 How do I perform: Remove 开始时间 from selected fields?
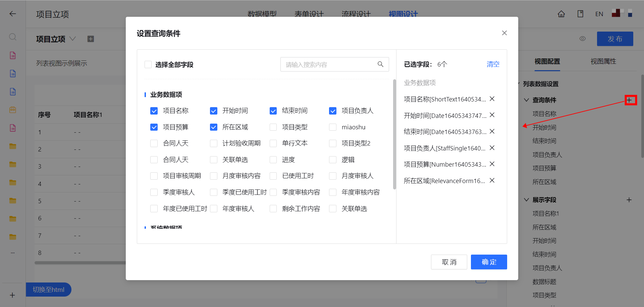(x=492, y=115)
